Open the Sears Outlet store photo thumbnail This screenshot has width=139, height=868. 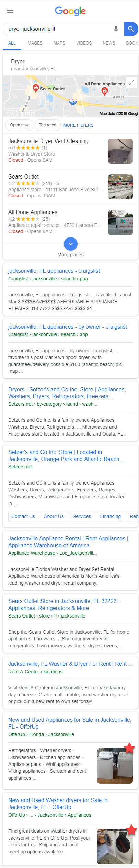(x=120, y=187)
